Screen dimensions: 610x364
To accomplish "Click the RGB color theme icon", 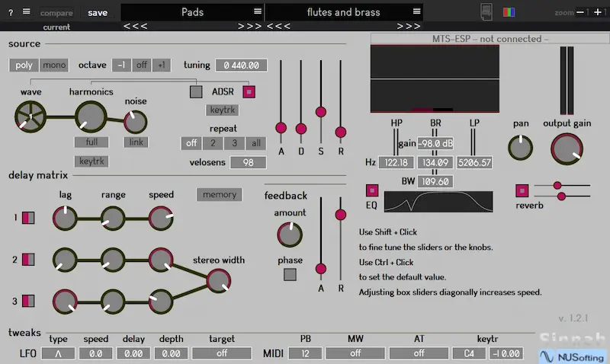I will pos(509,11).
